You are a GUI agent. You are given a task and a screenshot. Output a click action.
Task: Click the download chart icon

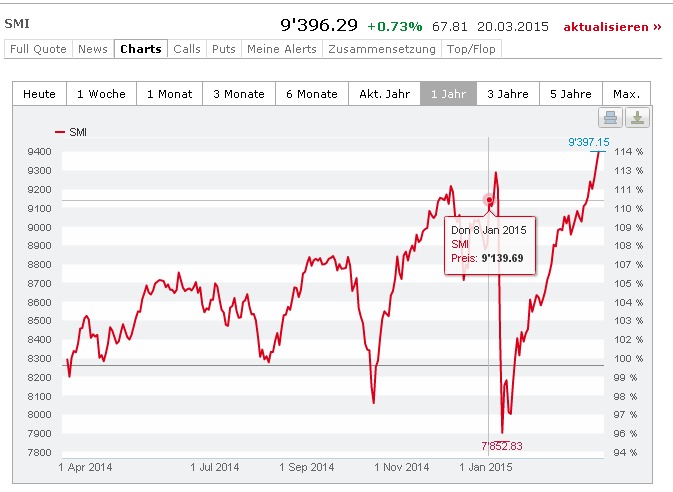pyautogui.click(x=637, y=118)
